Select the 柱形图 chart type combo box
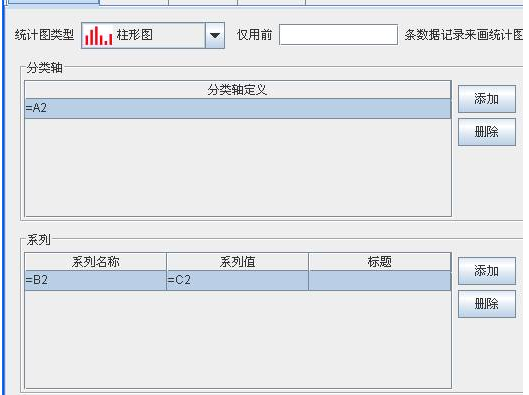 [x=153, y=35]
